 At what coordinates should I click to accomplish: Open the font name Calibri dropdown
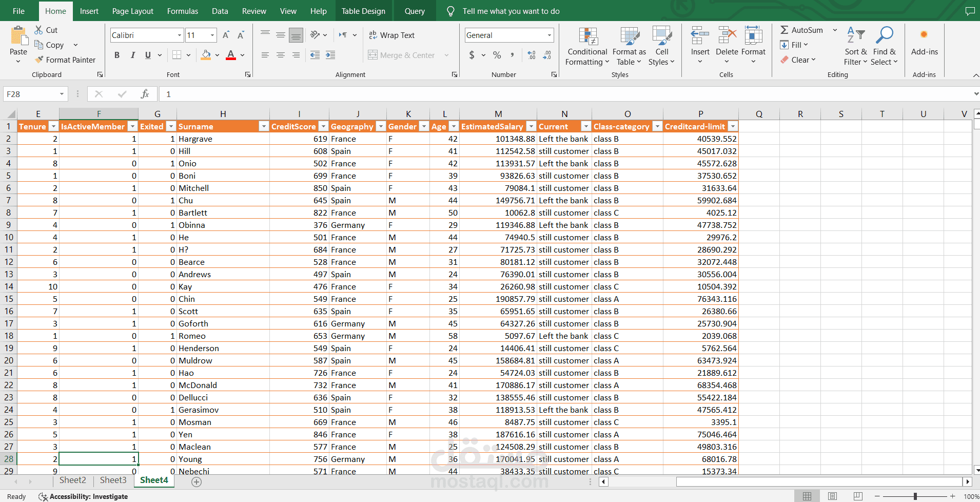[x=180, y=35]
